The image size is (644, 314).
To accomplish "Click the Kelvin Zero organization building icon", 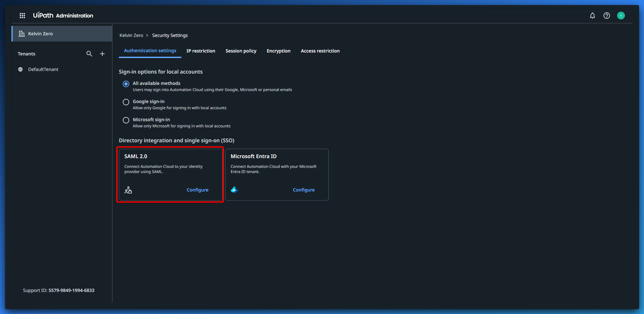I will tap(22, 34).
